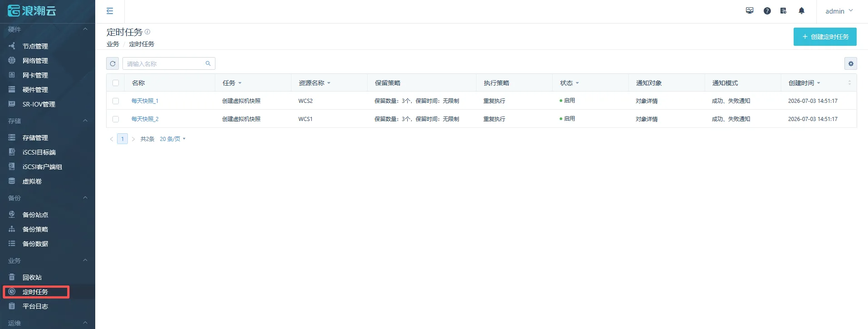Click the 浪潮云 logo
Screen dimensions: 868x329
coord(32,11)
